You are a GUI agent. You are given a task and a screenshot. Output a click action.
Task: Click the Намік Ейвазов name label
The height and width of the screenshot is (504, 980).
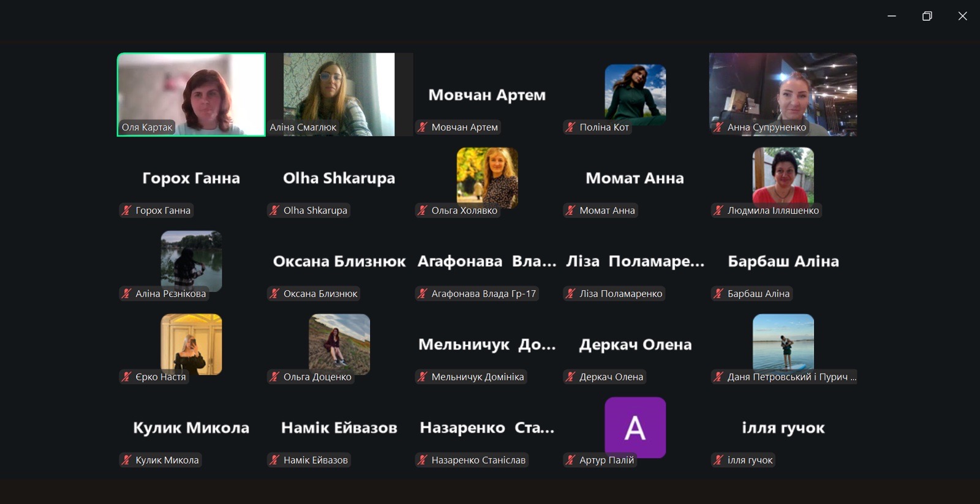[x=315, y=461]
